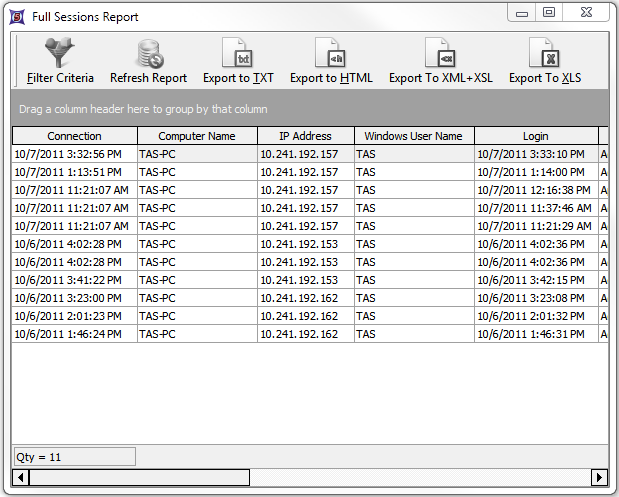Screen dimensions: 619x497
Task: Click the Windows User Name column header
Action: (413, 136)
